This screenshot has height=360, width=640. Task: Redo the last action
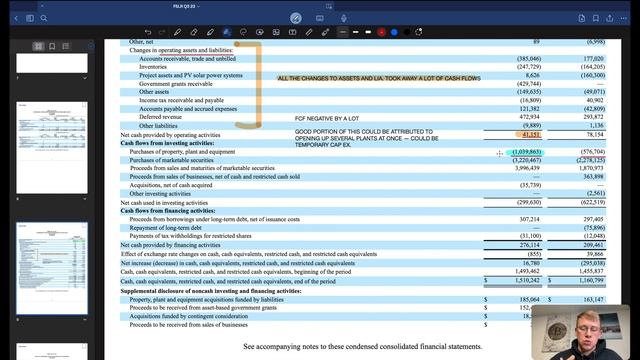tap(162, 32)
